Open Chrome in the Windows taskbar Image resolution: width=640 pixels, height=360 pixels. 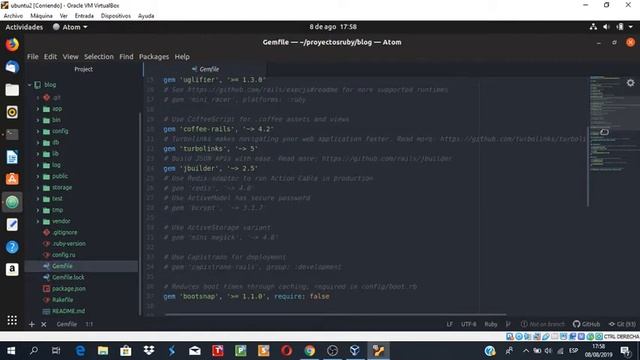click(x=309, y=351)
